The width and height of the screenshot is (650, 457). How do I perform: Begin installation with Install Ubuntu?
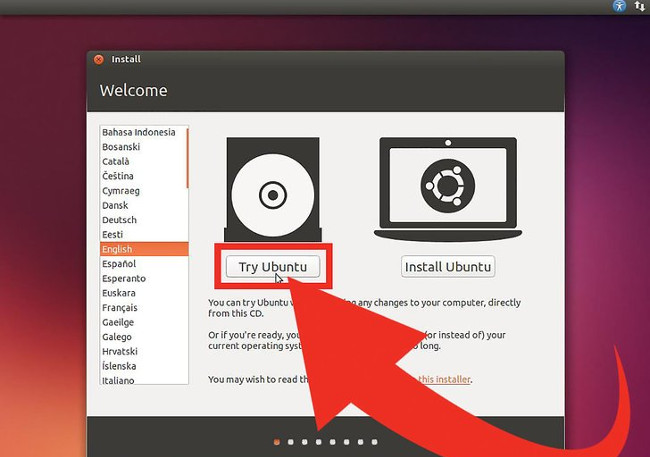(x=448, y=267)
